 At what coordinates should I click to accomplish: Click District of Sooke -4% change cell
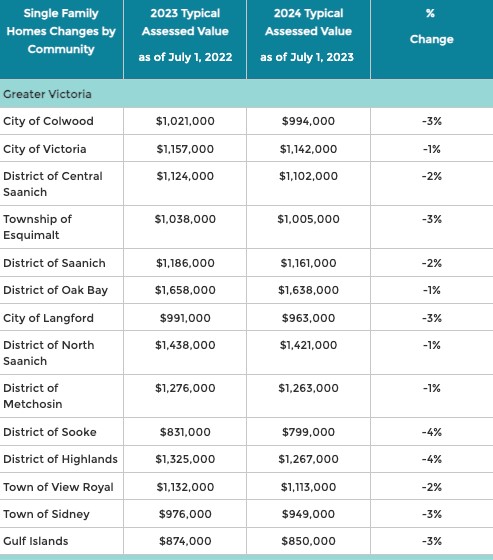pyautogui.click(x=432, y=432)
